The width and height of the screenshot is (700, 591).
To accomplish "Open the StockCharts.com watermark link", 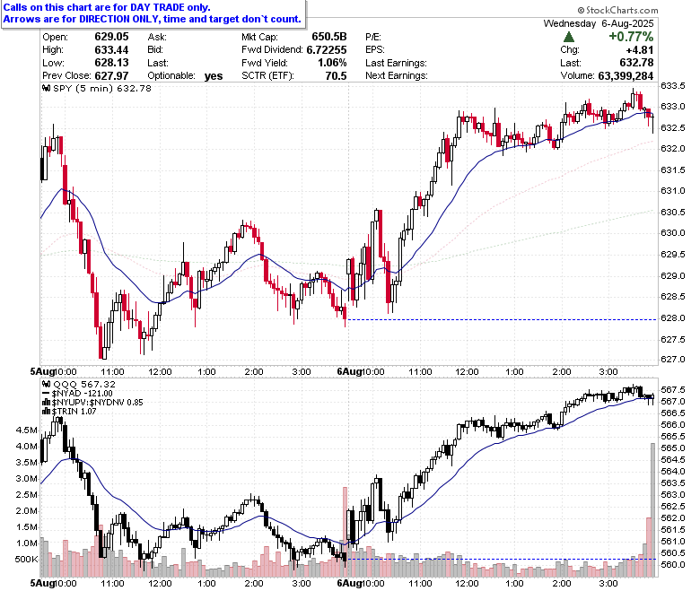I will pos(617,10).
